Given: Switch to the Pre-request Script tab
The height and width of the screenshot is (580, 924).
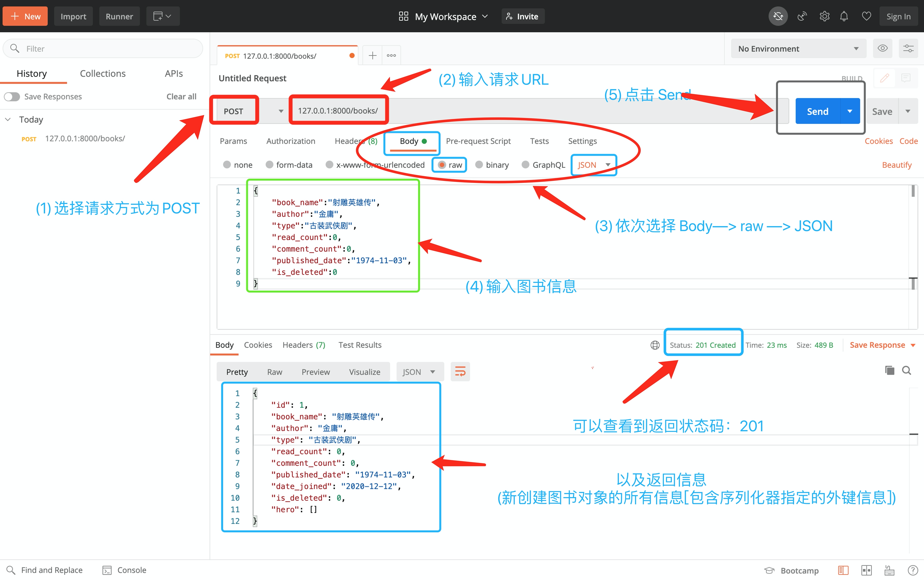Looking at the screenshot, I should tap(478, 140).
